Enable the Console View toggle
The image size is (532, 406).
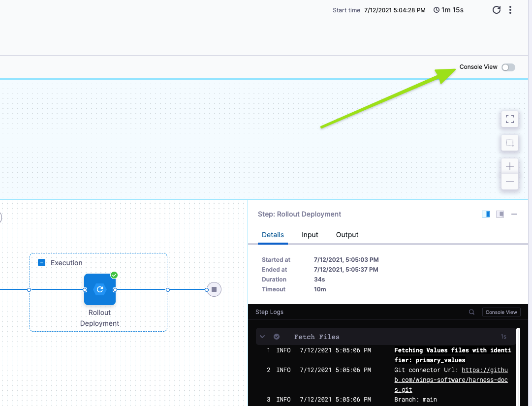point(508,67)
